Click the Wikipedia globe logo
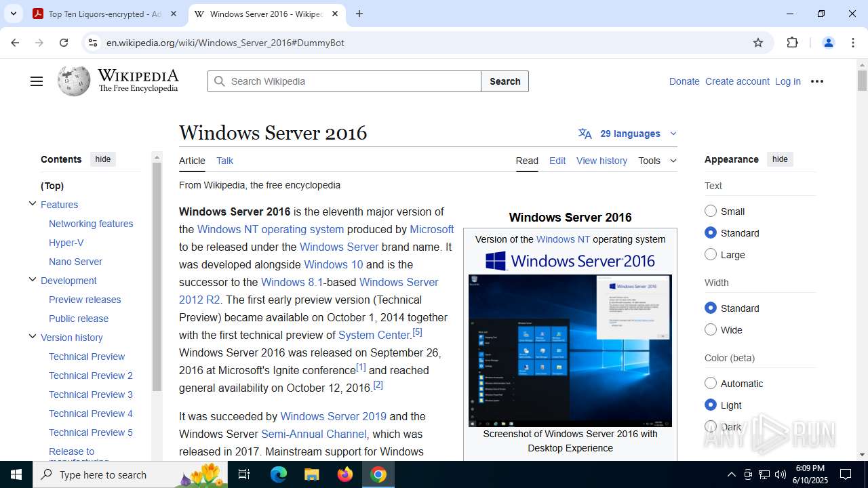Screen dimensions: 868x488 click(x=74, y=81)
